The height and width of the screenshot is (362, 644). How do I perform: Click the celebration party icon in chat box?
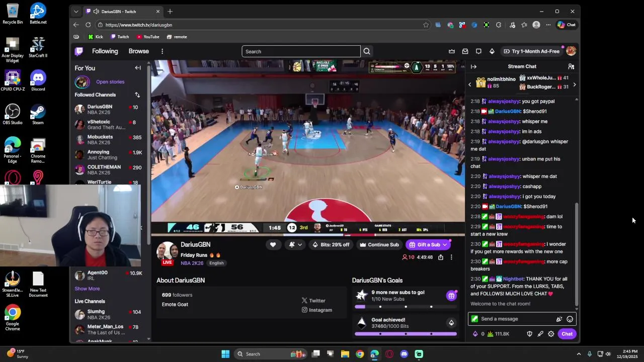(559, 319)
